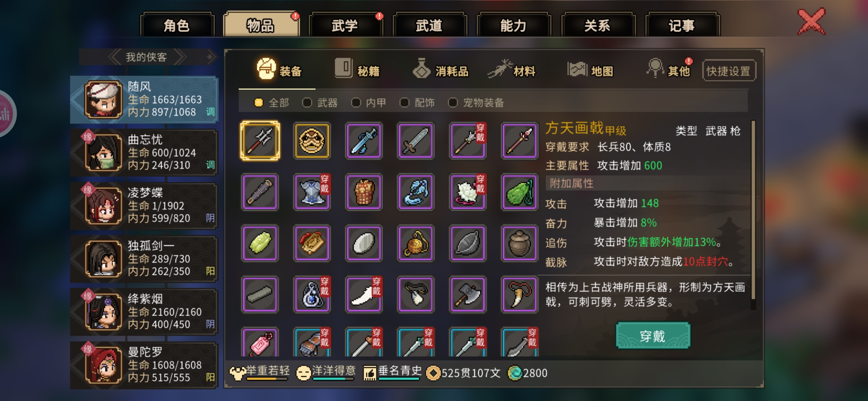
Task: Open the 快捷设置 button
Action: 729,71
